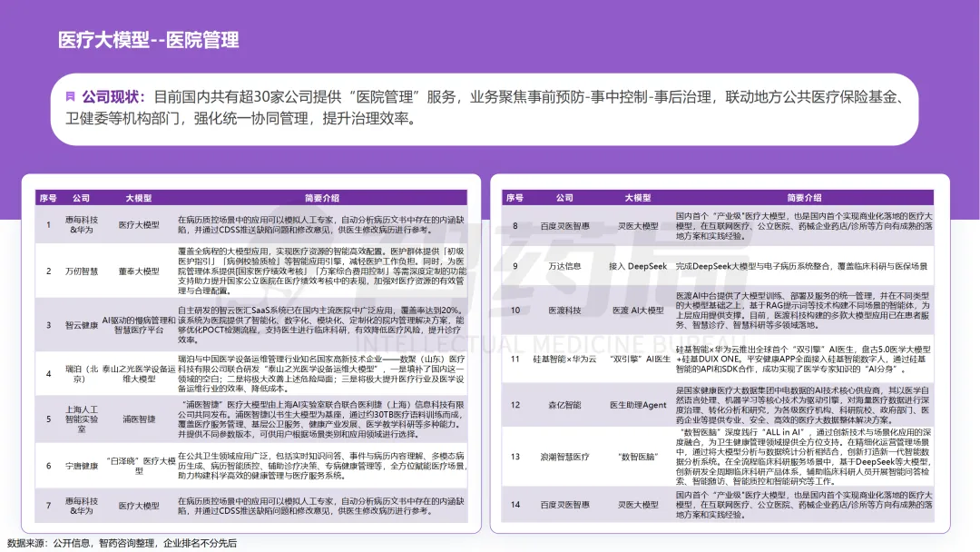Click the 硅基智能×华为云 company cell
Image resolution: width=980 pixels, height=552 pixels.
[x=565, y=359]
